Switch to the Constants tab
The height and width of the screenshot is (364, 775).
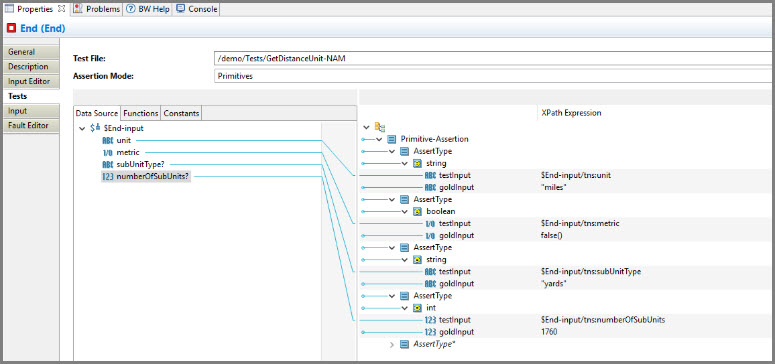point(181,113)
